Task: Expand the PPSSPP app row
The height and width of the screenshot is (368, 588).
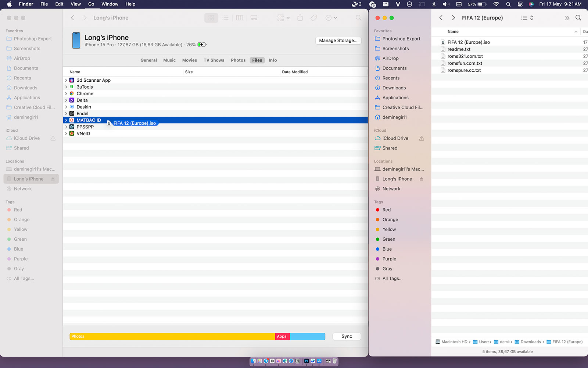Action: (x=66, y=127)
